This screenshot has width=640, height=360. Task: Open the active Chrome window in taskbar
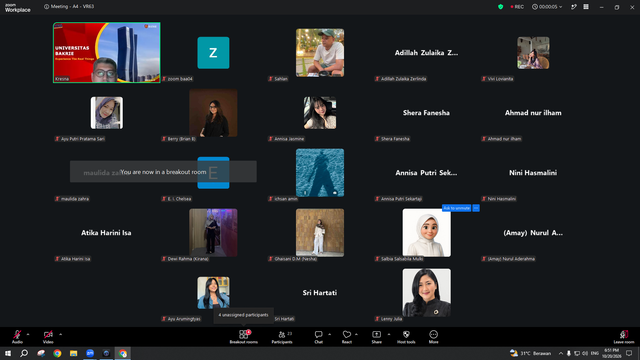click(122, 353)
